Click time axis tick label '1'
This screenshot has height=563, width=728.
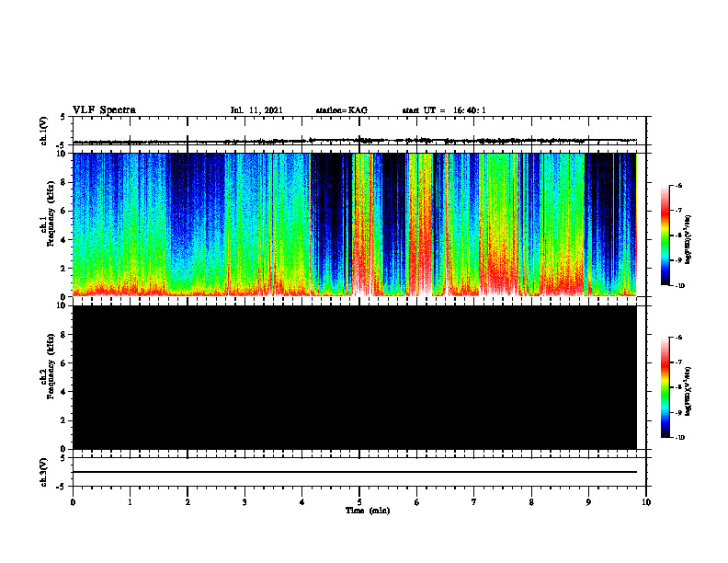click(x=130, y=502)
